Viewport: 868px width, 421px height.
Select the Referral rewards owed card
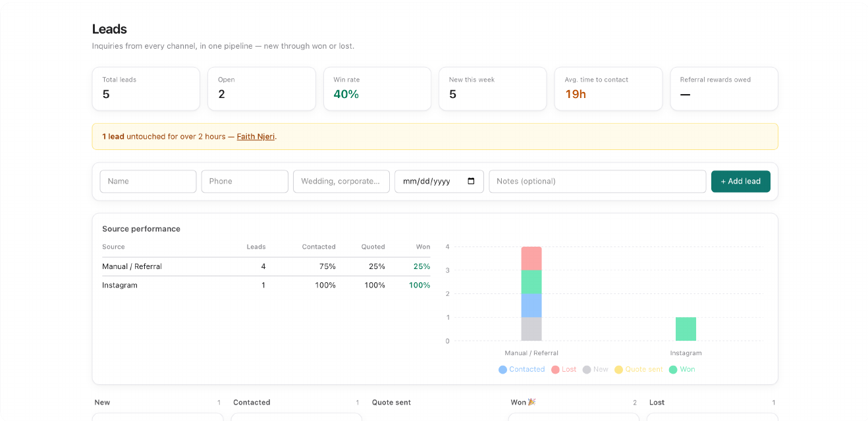(724, 89)
